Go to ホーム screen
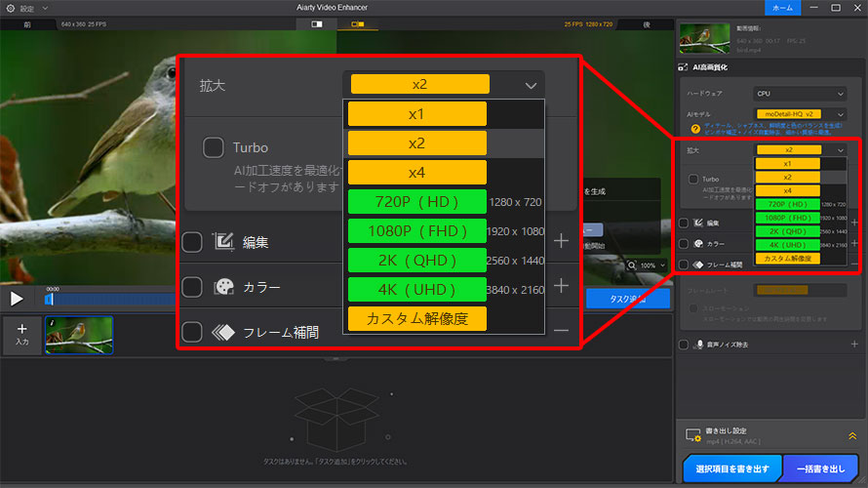The height and width of the screenshot is (488, 868). (782, 8)
